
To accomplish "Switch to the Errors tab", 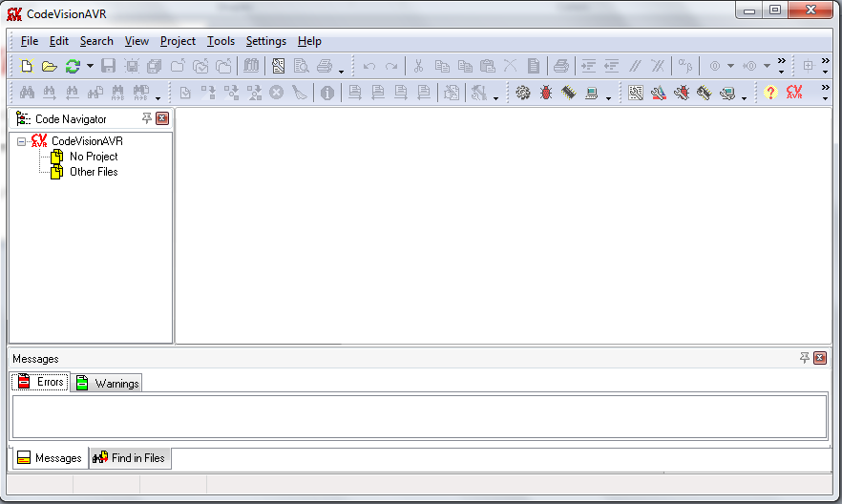I will [40, 382].
